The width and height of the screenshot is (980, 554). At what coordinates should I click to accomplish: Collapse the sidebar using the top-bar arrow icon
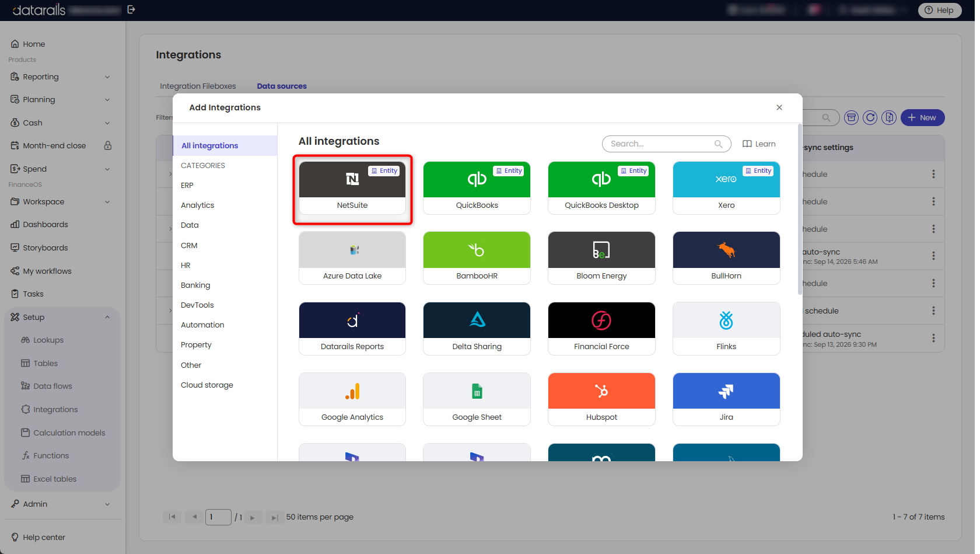(x=131, y=10)
